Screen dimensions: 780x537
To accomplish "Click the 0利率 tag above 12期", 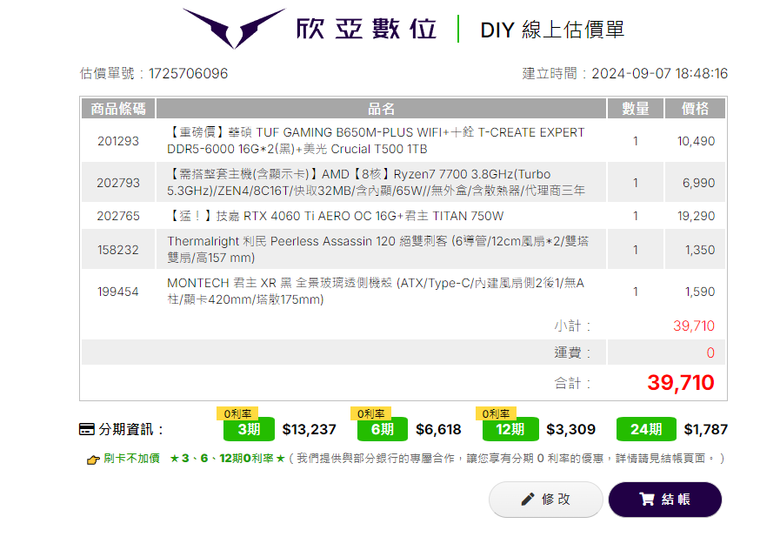I will (x=495, y=413).
